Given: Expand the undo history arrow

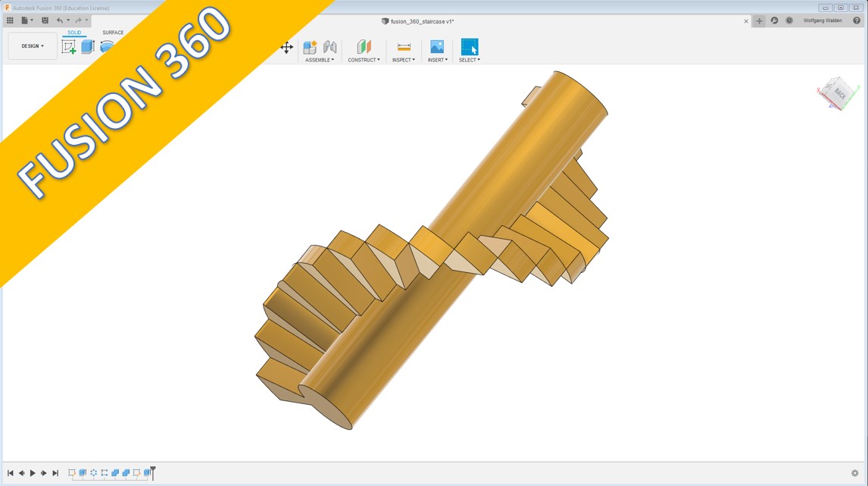Looking at the screenshot, I should pos(68,20).
